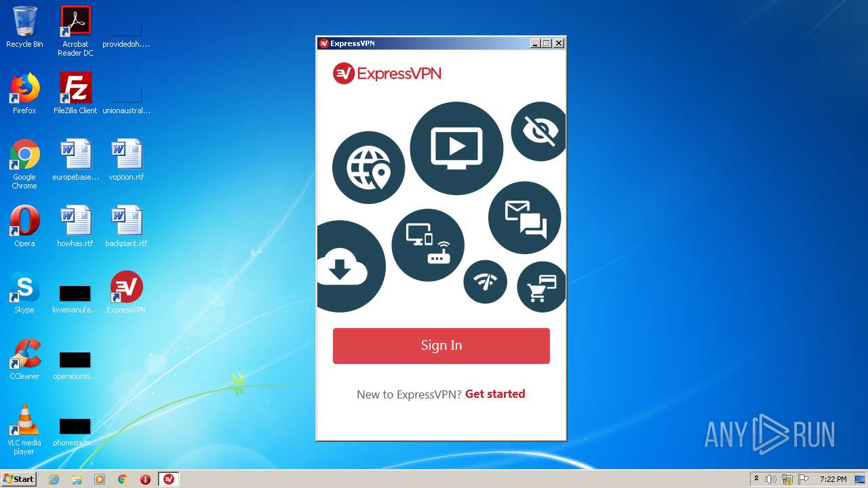Open File Explorer from the taskbar
Screen dimensions: 868x488
pos(77,479)
